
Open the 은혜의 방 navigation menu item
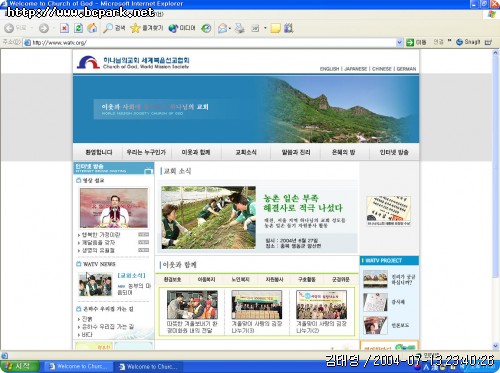tap(344, 152)
